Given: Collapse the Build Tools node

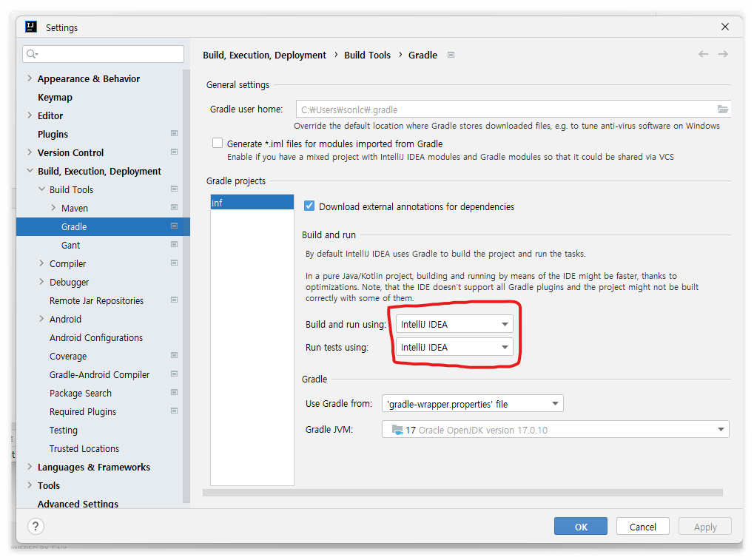Looking at the screenshot, I should pos(42,189).
